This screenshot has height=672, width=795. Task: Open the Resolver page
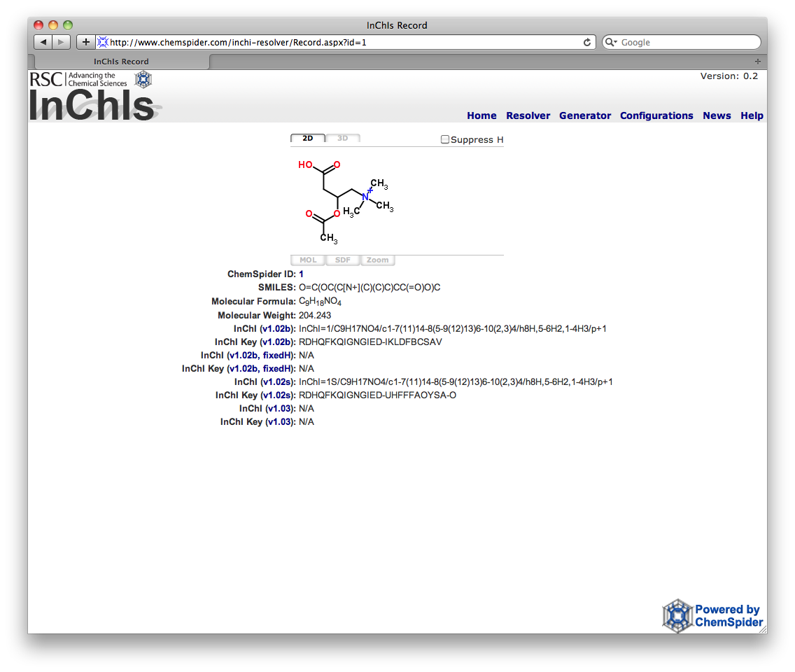tap(528, 115)
